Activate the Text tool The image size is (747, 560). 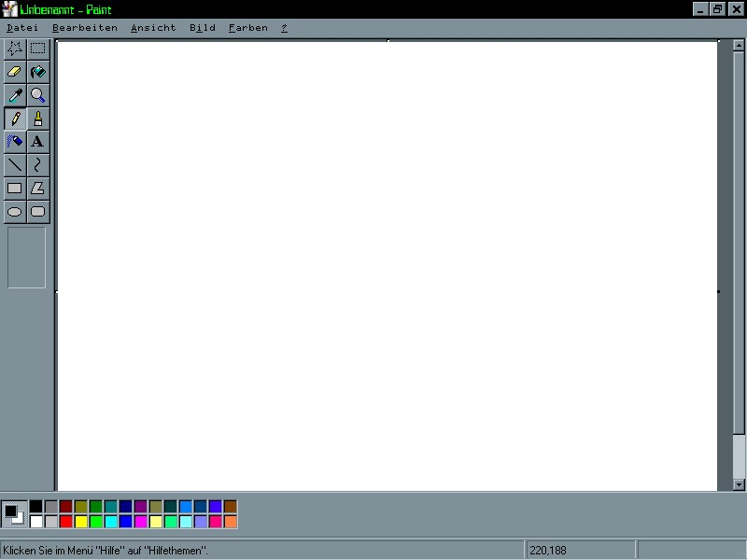point(38,142)
